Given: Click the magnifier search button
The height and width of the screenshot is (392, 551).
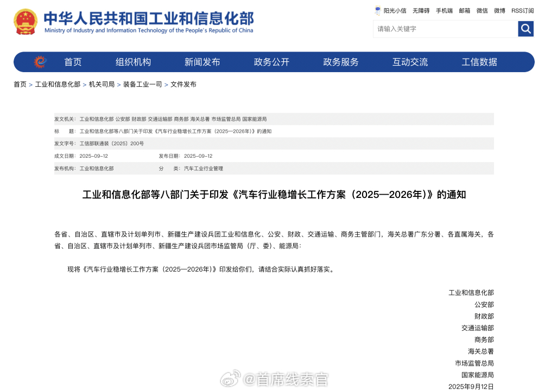Looking at the screenshot, I should click(525, 29).
